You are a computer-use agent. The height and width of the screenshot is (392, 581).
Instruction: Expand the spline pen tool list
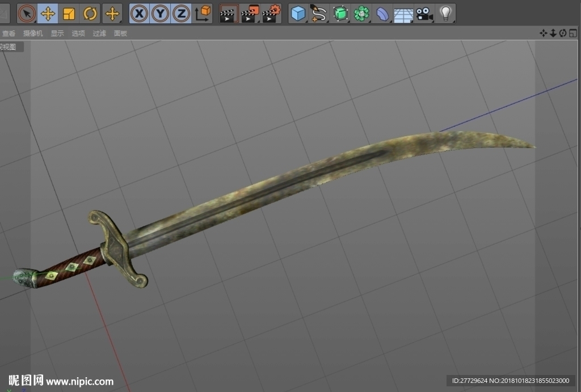point(319,14)
